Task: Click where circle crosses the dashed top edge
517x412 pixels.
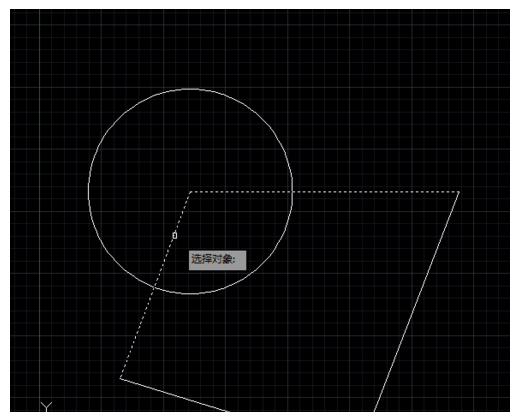Action: coord(292,192)
